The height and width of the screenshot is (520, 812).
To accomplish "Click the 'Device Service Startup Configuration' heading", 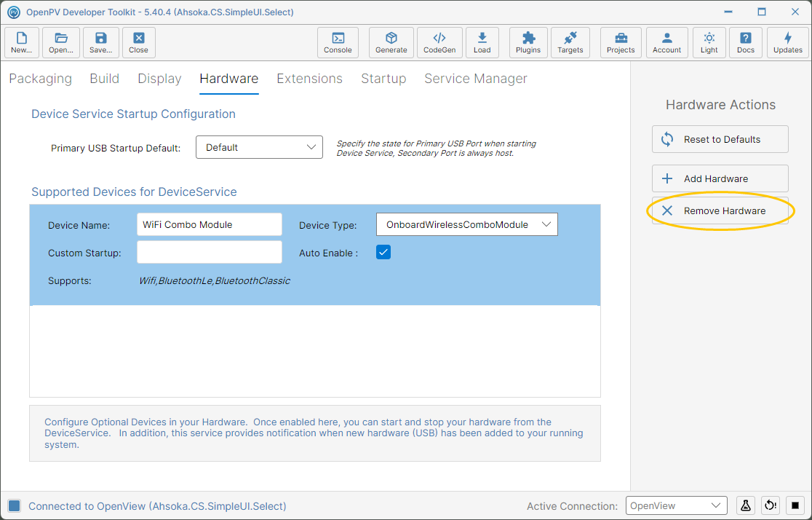I will pyautogui.click(x=134, y=114).
